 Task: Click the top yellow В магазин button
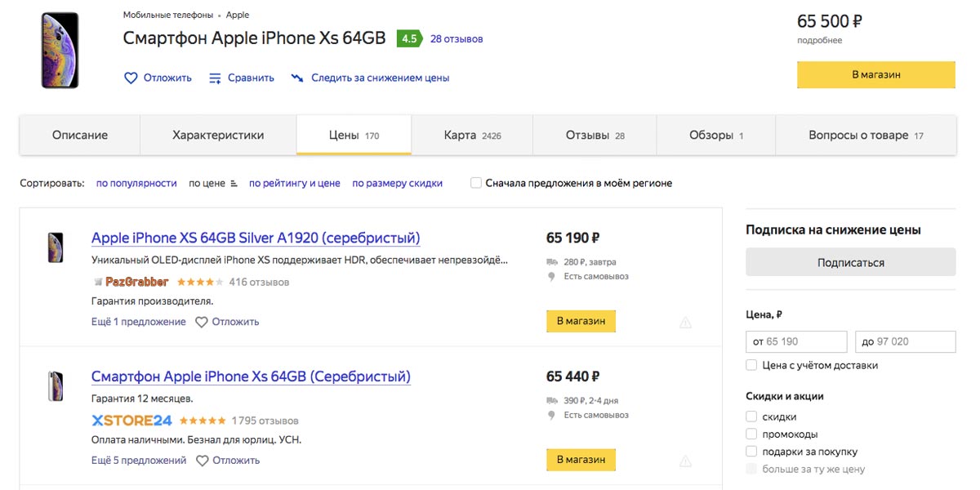point(876,74)
